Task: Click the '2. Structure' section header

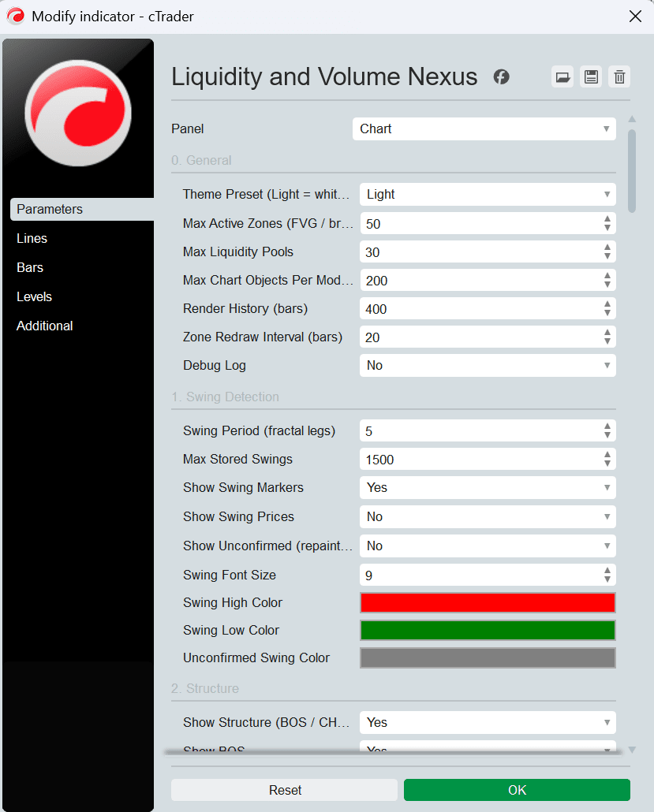Action: pos(204,689)
